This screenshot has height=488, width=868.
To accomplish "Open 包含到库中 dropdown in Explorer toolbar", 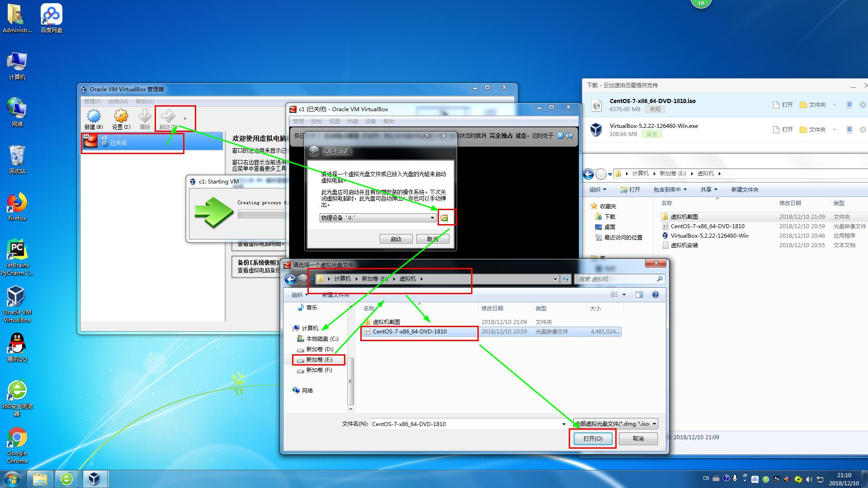I will 670,190.
